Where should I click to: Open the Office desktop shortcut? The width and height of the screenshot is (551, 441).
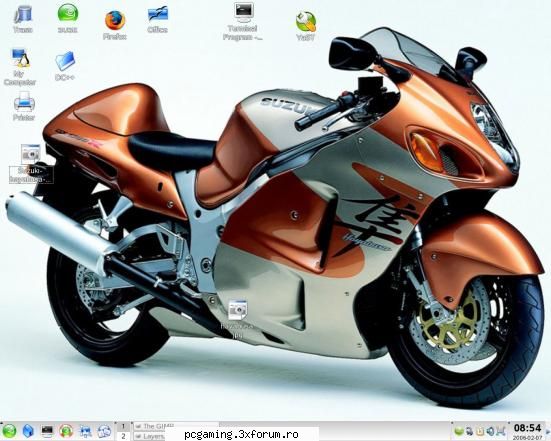click(158, 20)
